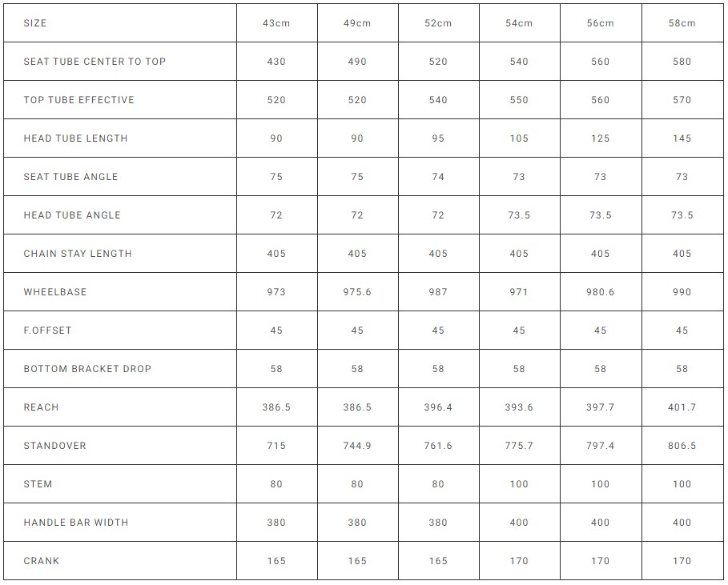728x585 pixels.
Task: Click the SIZE header cell
Action: point(35,23)
